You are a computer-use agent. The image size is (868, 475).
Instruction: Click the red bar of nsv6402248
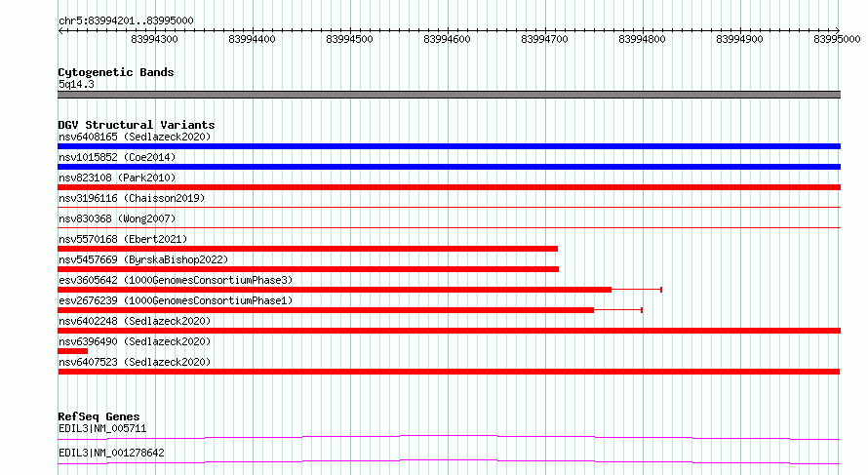tap(449, 331)
